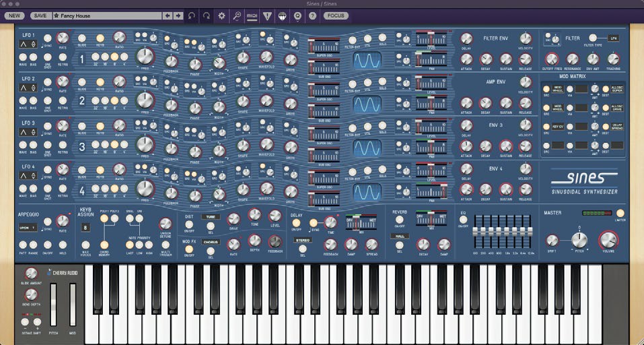The image size is (644, 345).
Task: Click the Max Voices value display 8
Action: tap(86, 227)
